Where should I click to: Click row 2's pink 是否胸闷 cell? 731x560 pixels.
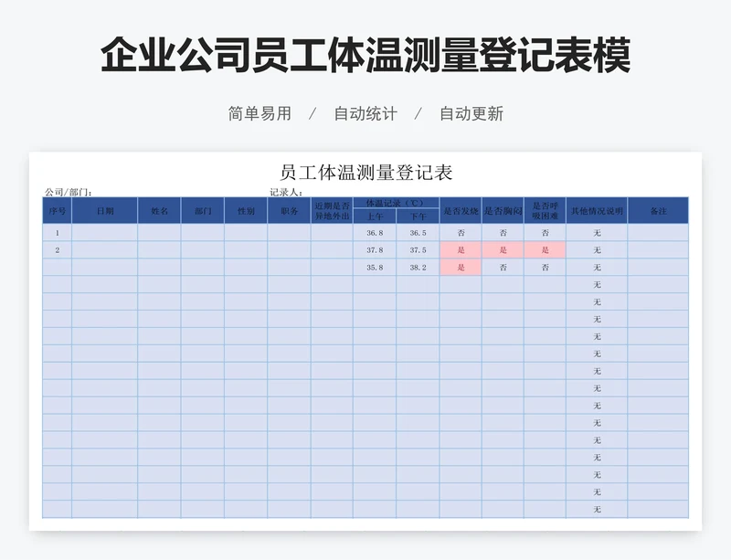click(x=503, y=250)
